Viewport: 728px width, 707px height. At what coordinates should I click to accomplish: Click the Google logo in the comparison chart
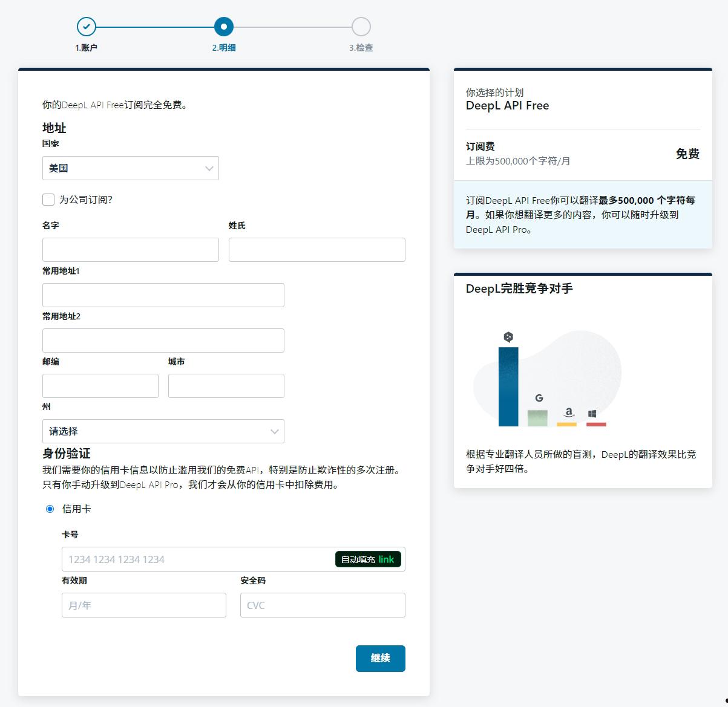[x=539, y=398]
